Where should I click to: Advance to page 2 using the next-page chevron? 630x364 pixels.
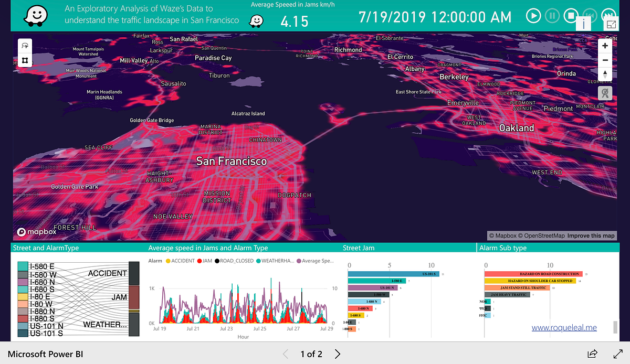pyautogui.click(x=338, y=354)
